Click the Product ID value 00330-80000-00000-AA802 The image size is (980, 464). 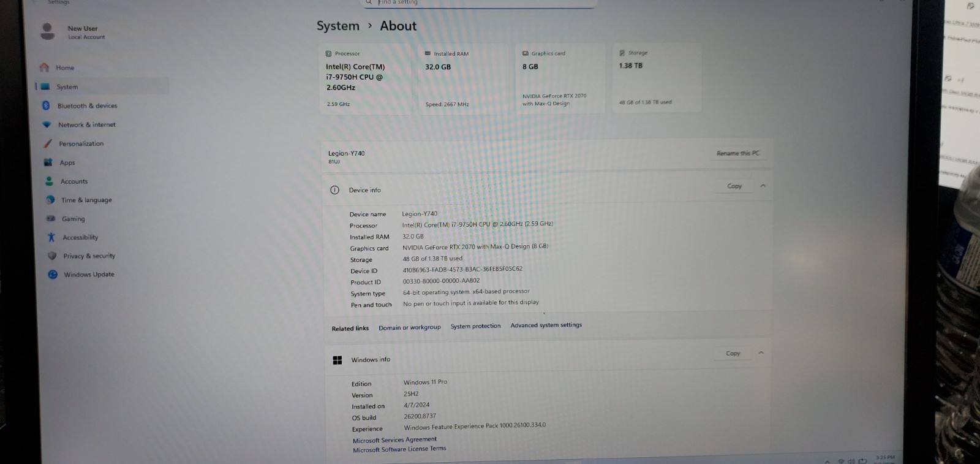pyautogui.click(x=441, y=281)
